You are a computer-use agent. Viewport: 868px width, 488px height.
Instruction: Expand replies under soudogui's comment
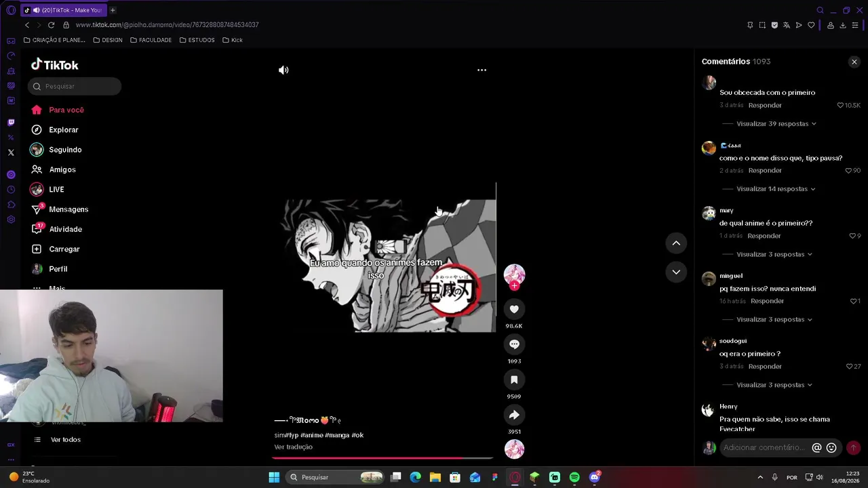click(774, 385)
